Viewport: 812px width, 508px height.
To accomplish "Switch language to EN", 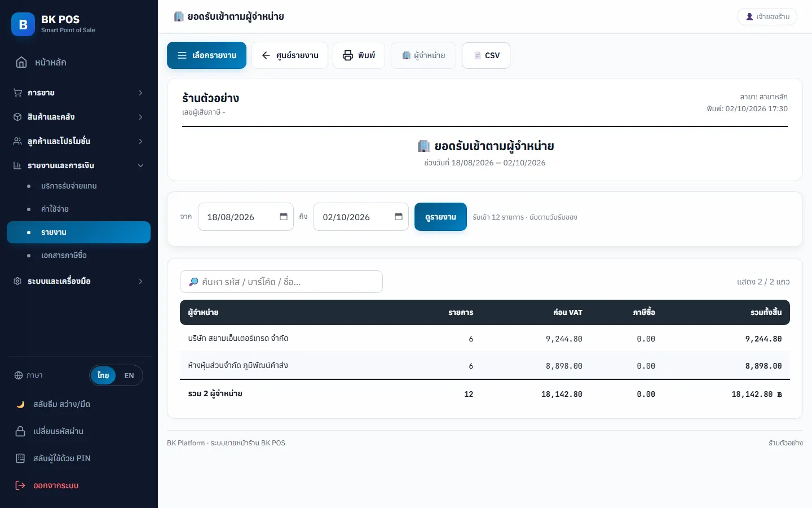I will pos(129,375).
